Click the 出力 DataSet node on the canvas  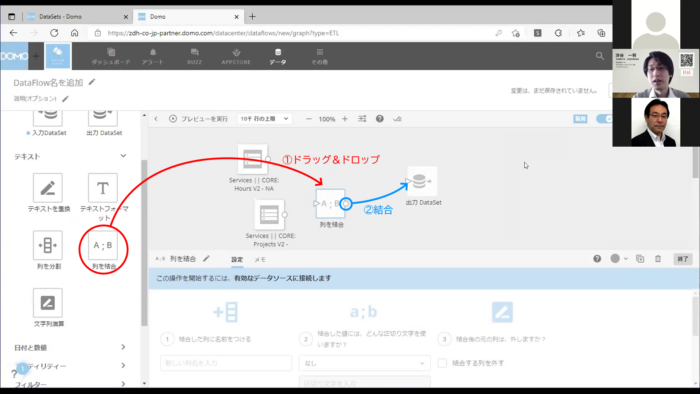422,181
